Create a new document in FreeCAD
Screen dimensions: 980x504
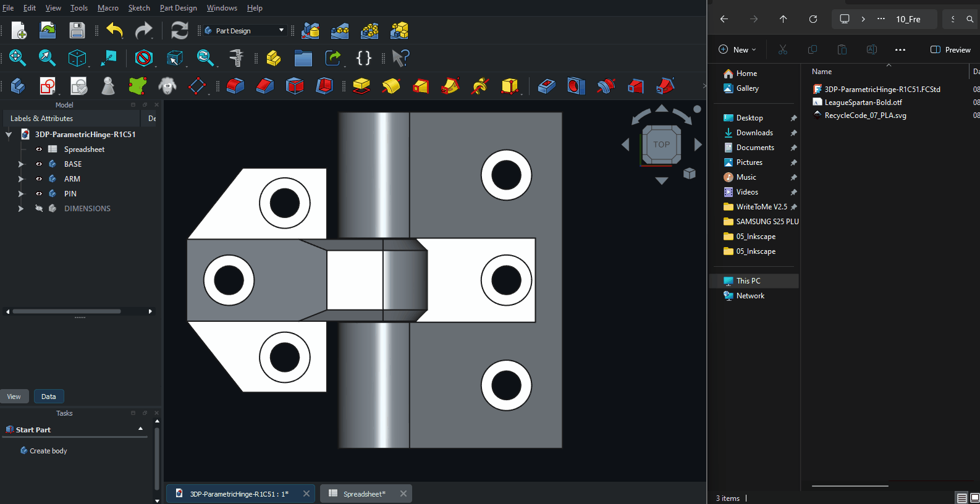pos(19,30)
